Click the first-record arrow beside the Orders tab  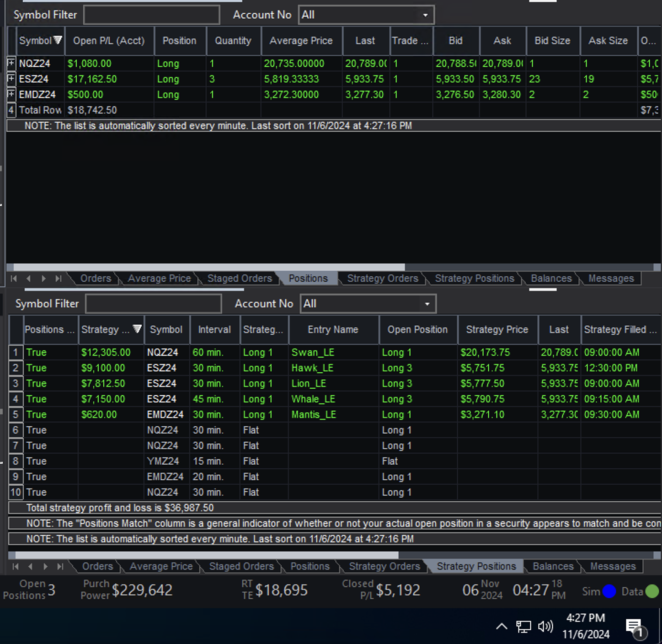click(x=13, y=278)
